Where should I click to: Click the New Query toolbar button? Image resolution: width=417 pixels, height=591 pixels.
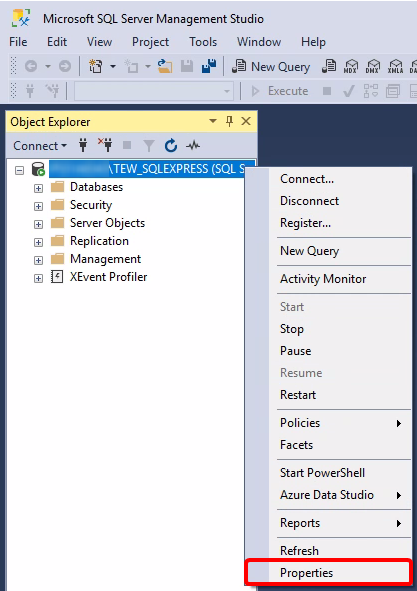pyautogui.click(x=271, y=67)
